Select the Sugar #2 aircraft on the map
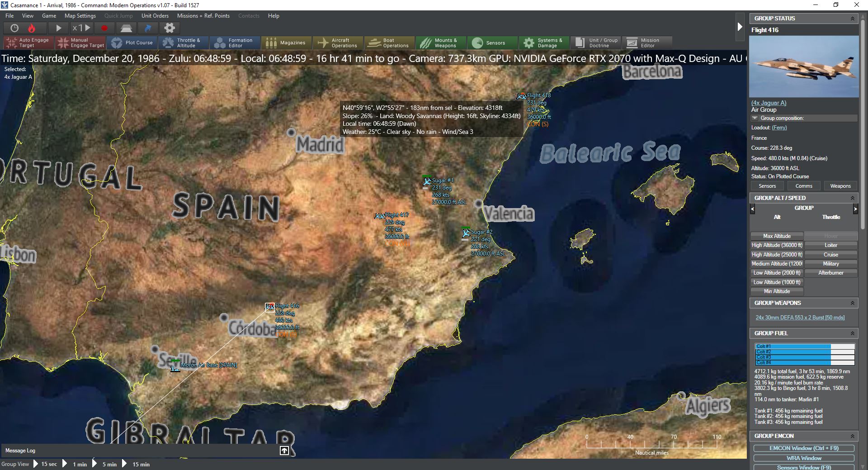 [466, 233]
